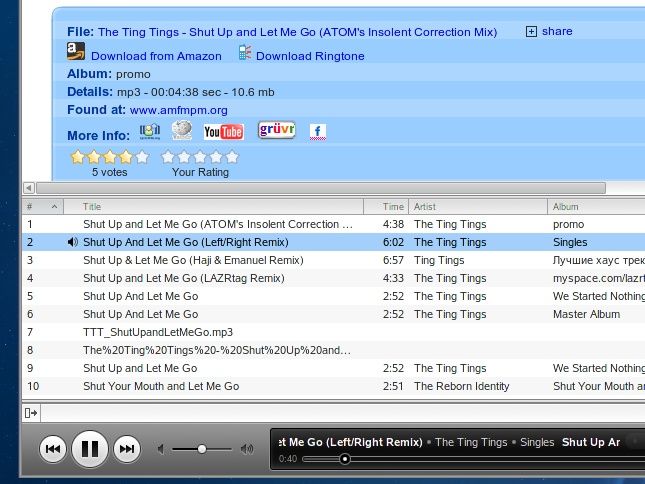Rate one star under Your Rating
Screen dimensions: 645x484
click(x=168, y=157)
